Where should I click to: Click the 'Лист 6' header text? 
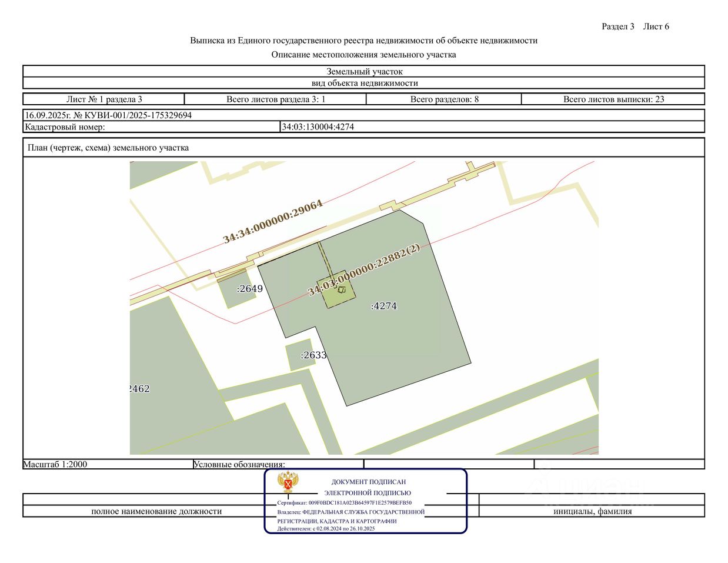click(656, 26)
